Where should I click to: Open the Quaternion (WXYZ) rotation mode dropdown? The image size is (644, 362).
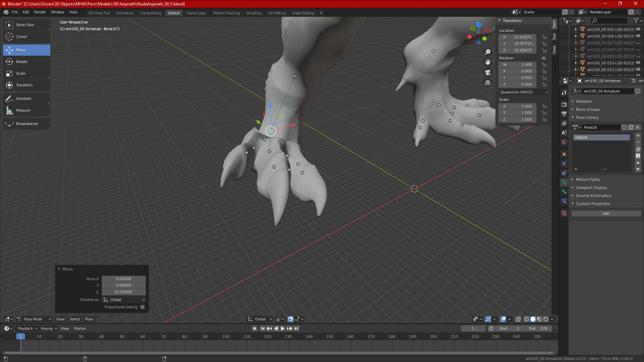coord(524,92)
